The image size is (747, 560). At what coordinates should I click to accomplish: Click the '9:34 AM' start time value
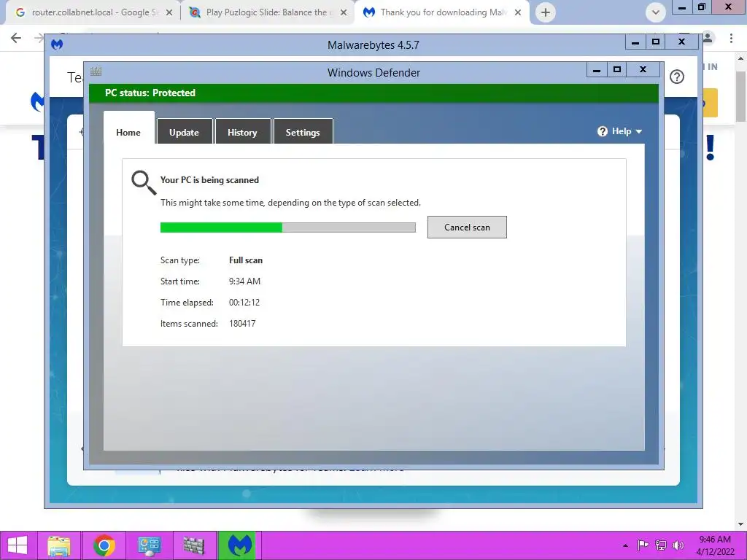(245, 281)
